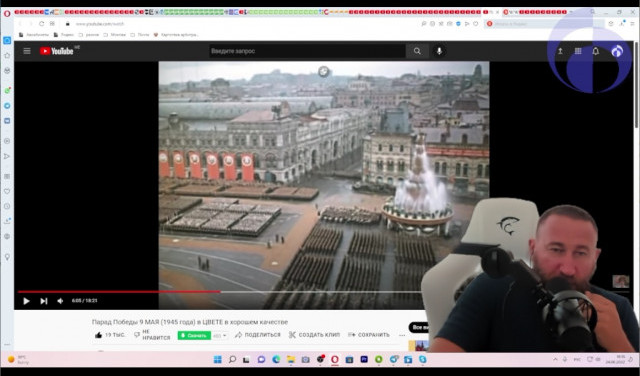640x376 pixels.
Task: View site security padlock info
Action: 68,24
